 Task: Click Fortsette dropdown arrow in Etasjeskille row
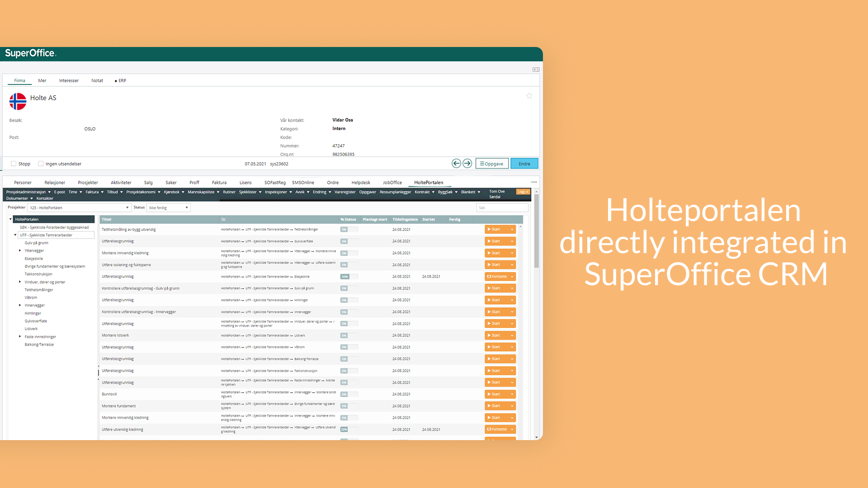point(512,277)
